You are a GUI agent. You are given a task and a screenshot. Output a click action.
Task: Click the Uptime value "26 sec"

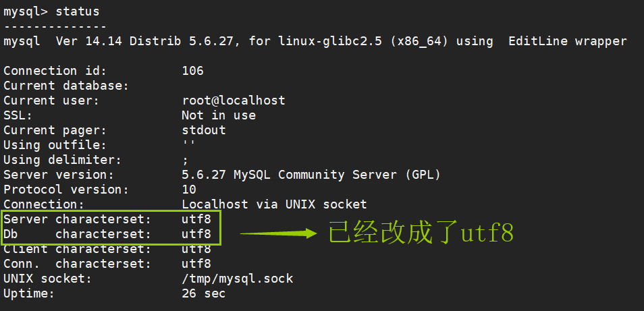click(x=203, y=293)
